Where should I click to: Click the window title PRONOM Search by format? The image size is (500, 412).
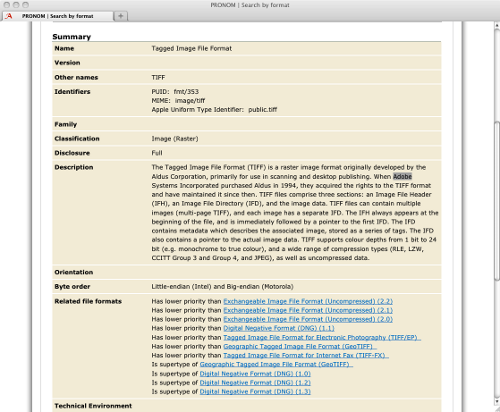click(x=250, y=5)
